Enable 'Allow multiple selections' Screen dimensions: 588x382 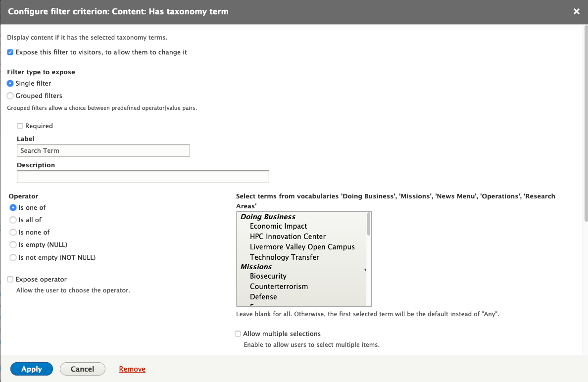coord(238,334)
